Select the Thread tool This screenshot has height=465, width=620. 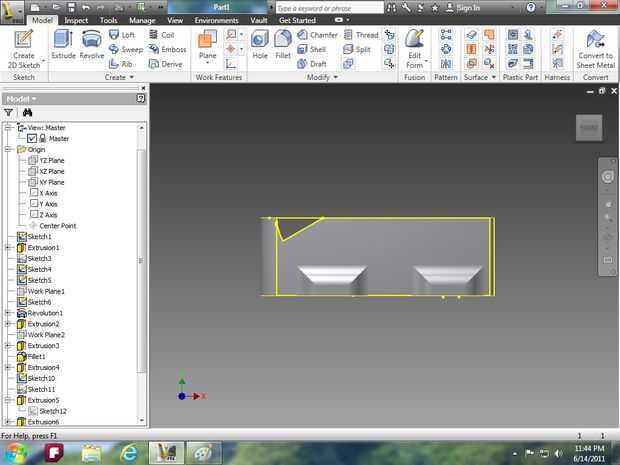[x=361, y=35]
